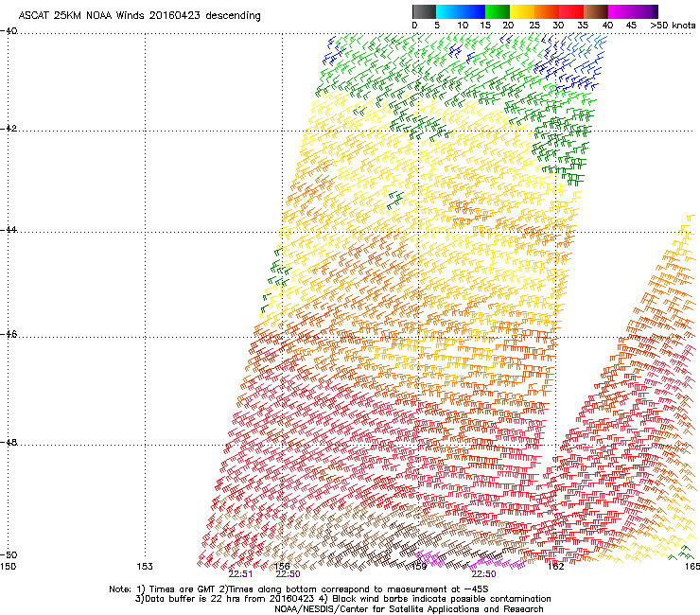The height and width of the screenshot is (615, 700).
Task: Click the gray 0–5 knots legend swatch
Action: click(424, 11)
